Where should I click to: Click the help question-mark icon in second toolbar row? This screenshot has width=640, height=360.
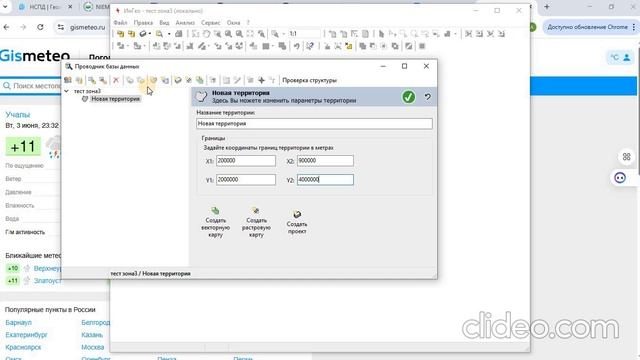coord(310,46)
